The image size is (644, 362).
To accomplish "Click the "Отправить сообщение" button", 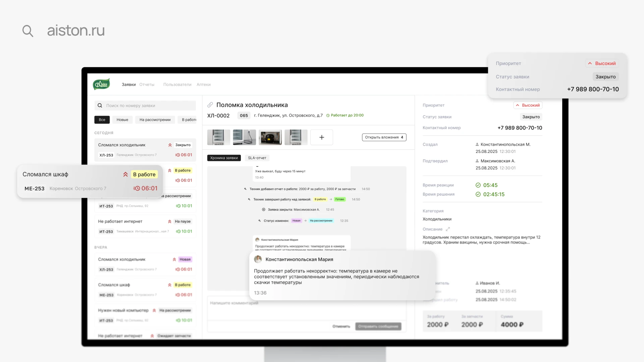I will [378, 326].
